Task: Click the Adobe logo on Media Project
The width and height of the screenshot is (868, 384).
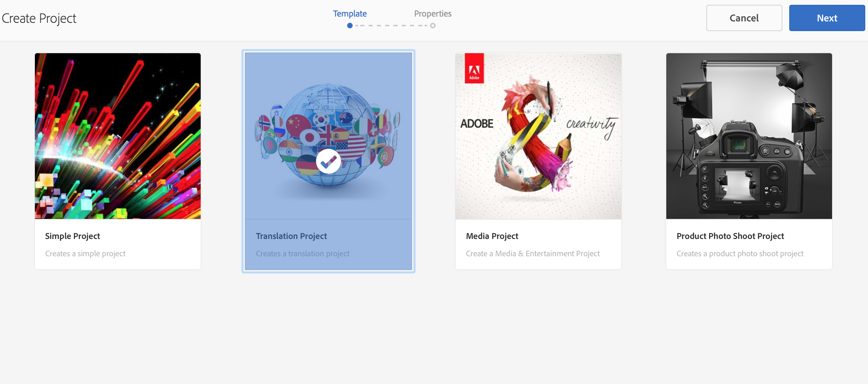Action: click(x=474, y=68)
